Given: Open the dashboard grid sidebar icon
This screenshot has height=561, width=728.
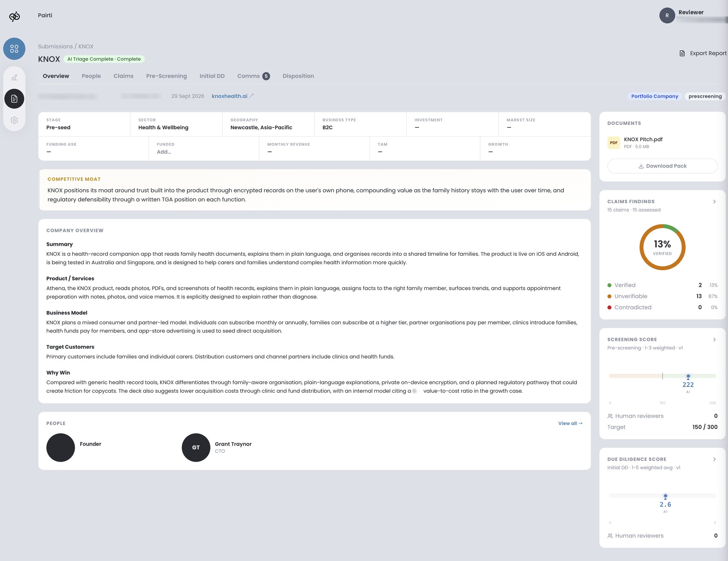Looking at the screenshot, I should coord(14,49).
